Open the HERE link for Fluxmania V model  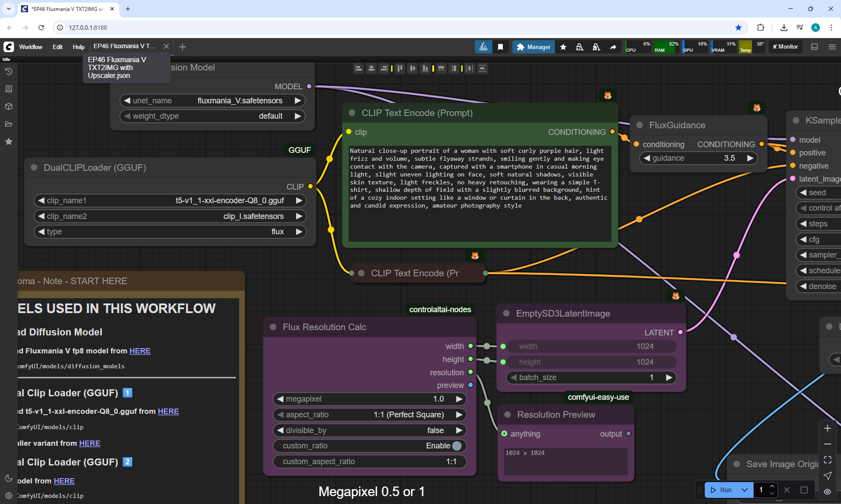click(x=140, y=351)
